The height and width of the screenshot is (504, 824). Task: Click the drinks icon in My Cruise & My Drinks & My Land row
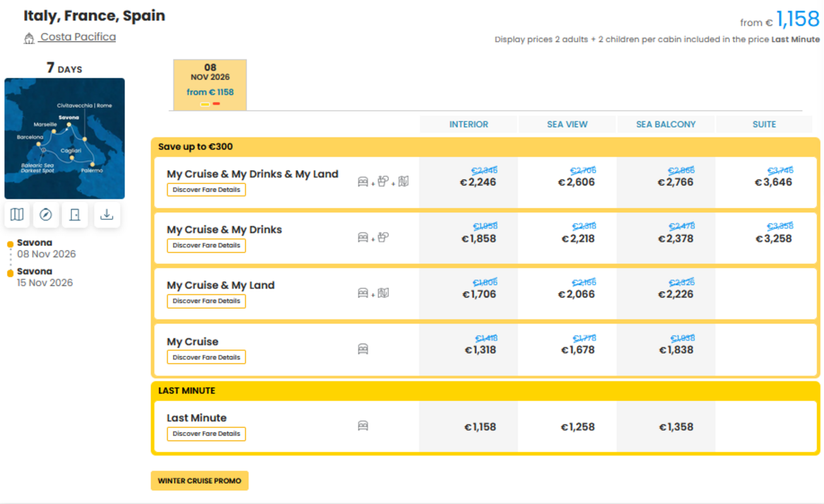pos(383,182)
